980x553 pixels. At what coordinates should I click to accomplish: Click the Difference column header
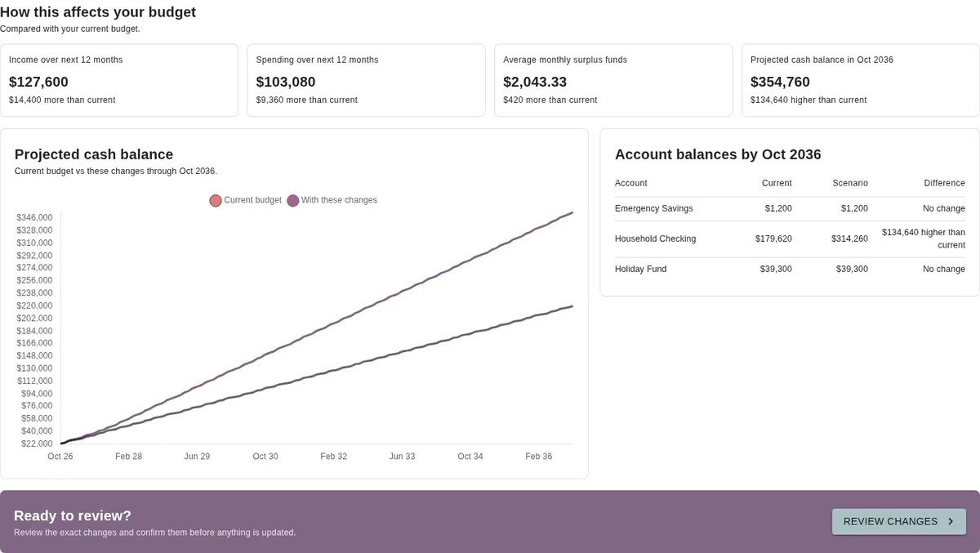(x=945, y=183)
